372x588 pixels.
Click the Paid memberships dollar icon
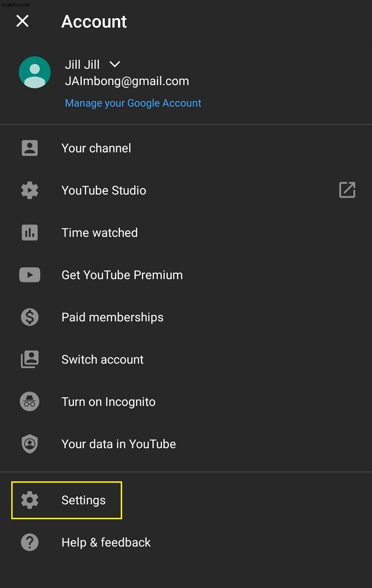(30, 317)
